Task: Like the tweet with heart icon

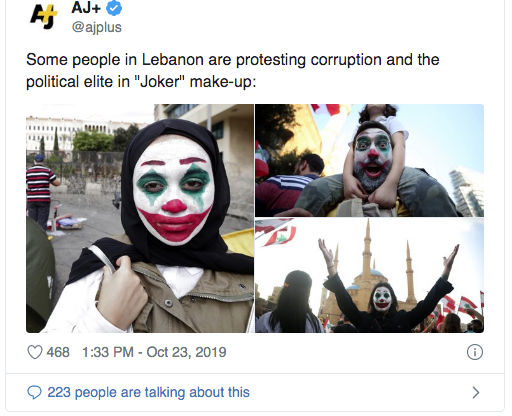Action: 35,352
